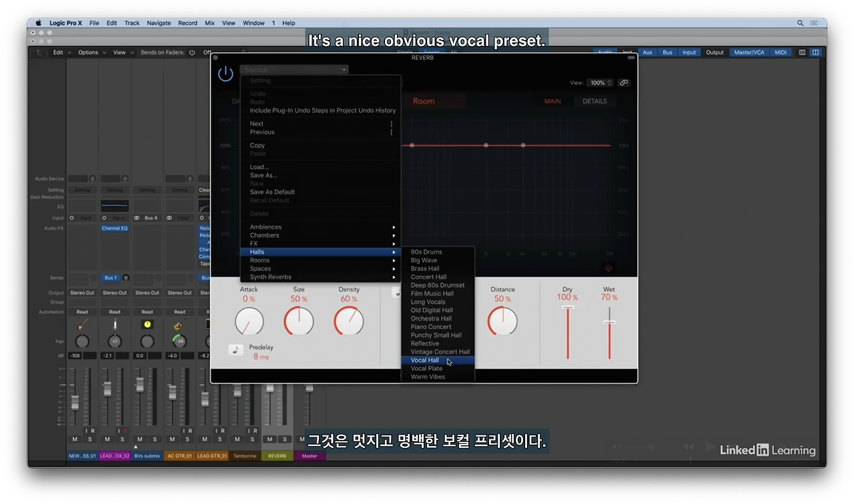Choose Vocal Plate preset

(438, 368)
